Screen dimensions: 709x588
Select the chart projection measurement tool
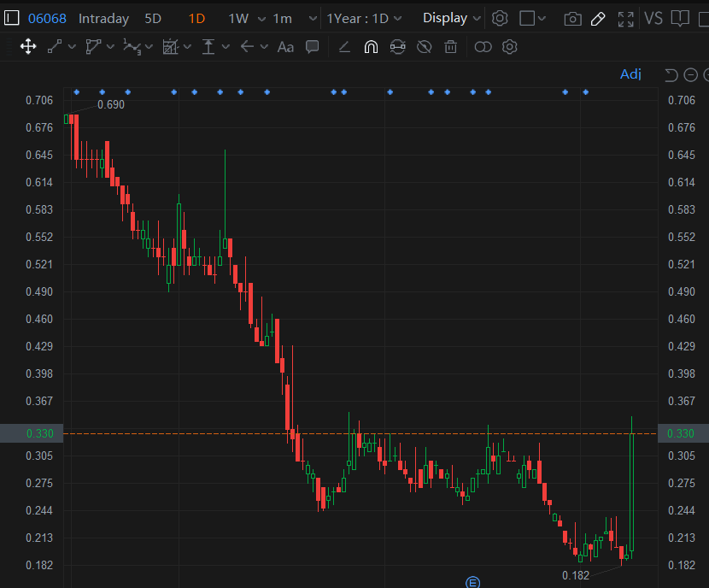[171, 47]
